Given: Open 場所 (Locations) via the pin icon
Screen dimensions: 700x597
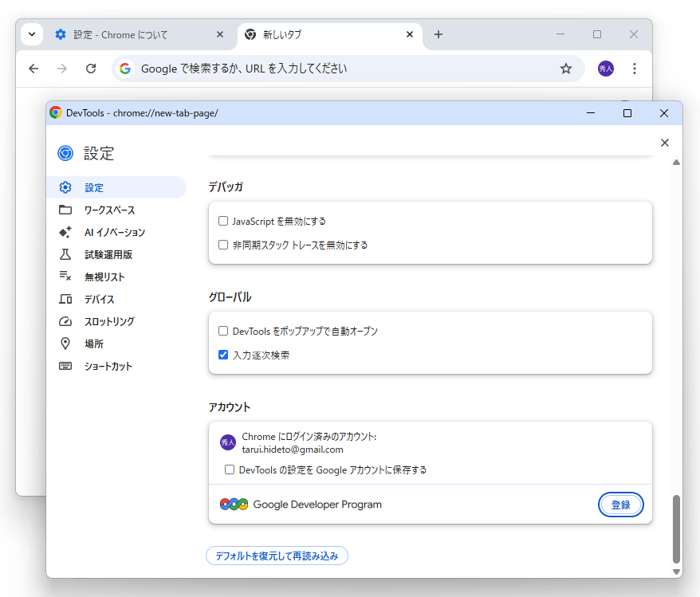Looking at the screenshot, I should tap(93, 344).
